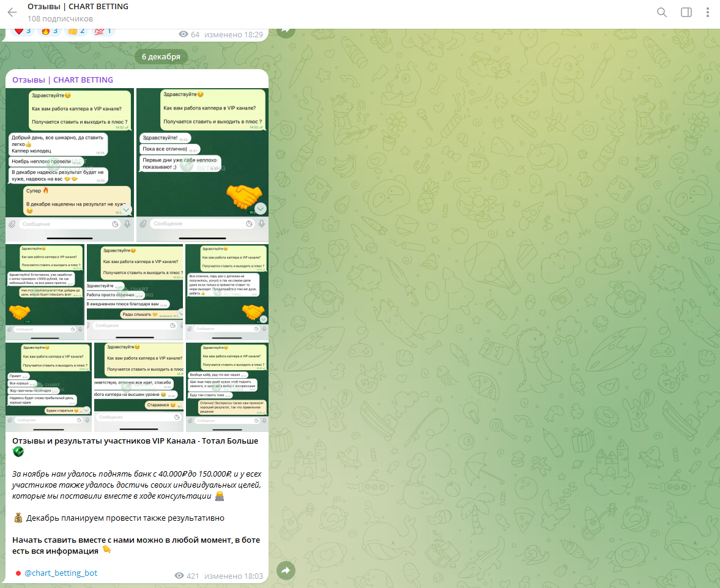Open search in this channel
Viewport: 720px width, 588px height.
pyautogui.click(x=662, y=12)
